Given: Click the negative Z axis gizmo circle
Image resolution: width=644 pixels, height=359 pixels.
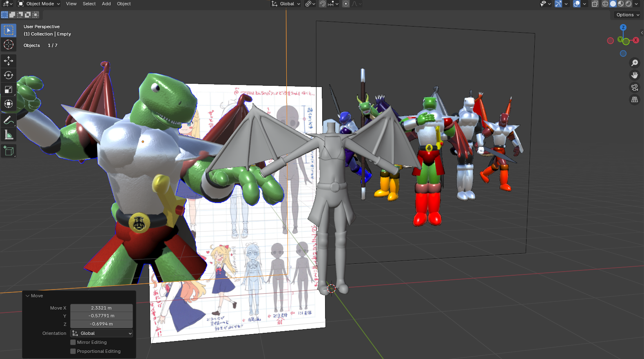Looking at the screenshot, I should (x=623, y=54).
